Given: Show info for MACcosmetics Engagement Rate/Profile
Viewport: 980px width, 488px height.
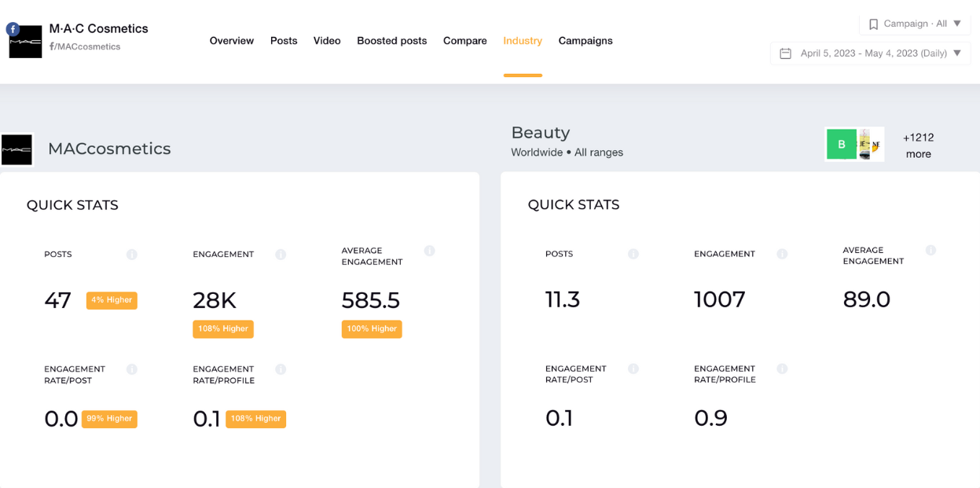Looking at the screenshot, I should (281, 369).
